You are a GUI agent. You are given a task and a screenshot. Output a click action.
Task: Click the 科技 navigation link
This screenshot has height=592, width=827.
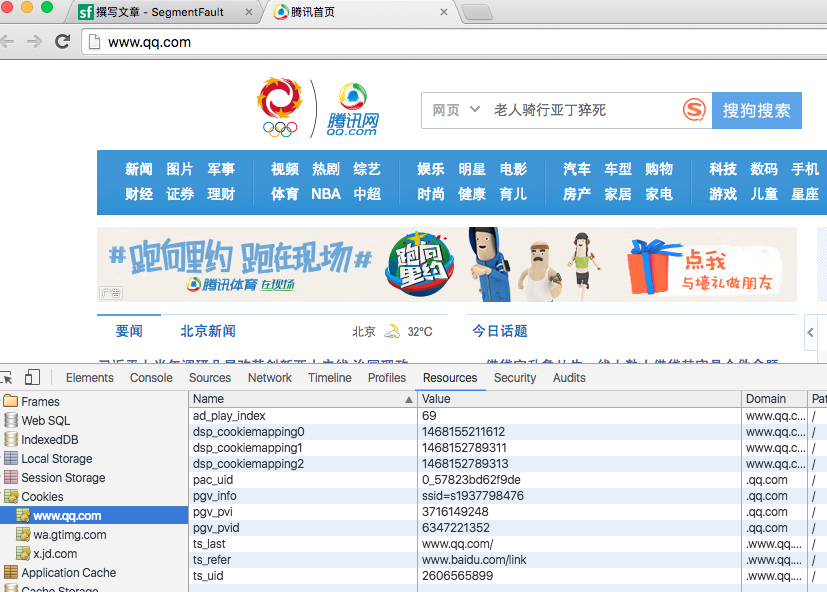(x=723, y=169)
